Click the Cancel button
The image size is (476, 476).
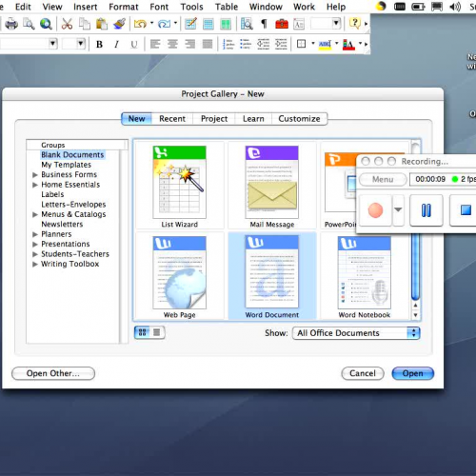(x=363, y=373)
